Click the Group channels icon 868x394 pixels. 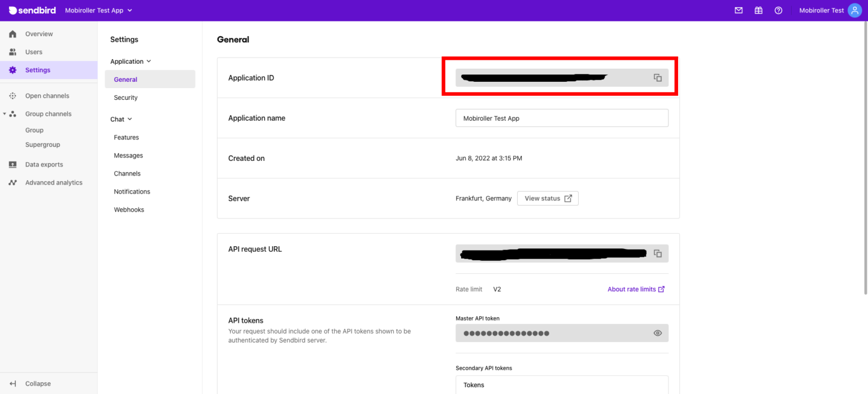click(13, 114)
